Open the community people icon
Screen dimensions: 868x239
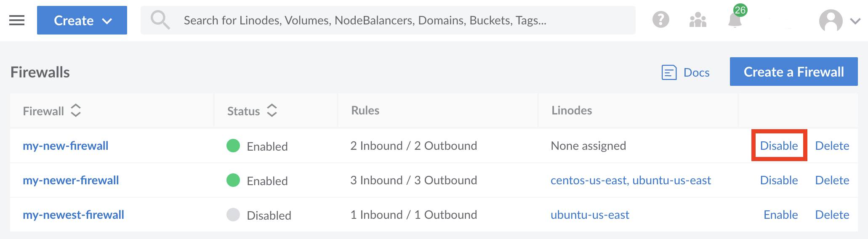[698, 20]
